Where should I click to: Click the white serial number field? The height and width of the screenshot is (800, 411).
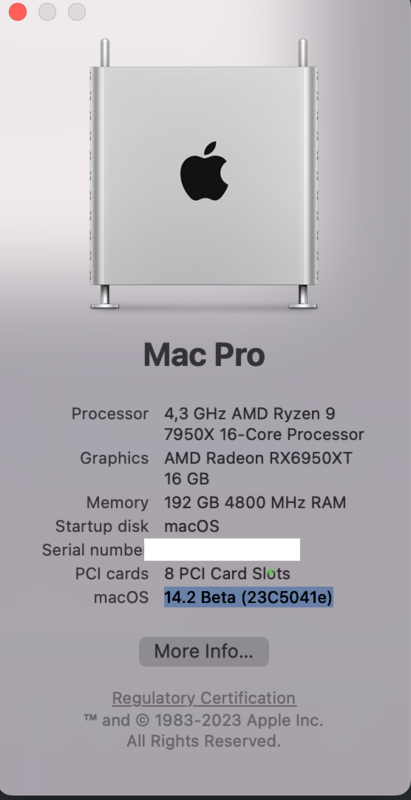point(222,549)
